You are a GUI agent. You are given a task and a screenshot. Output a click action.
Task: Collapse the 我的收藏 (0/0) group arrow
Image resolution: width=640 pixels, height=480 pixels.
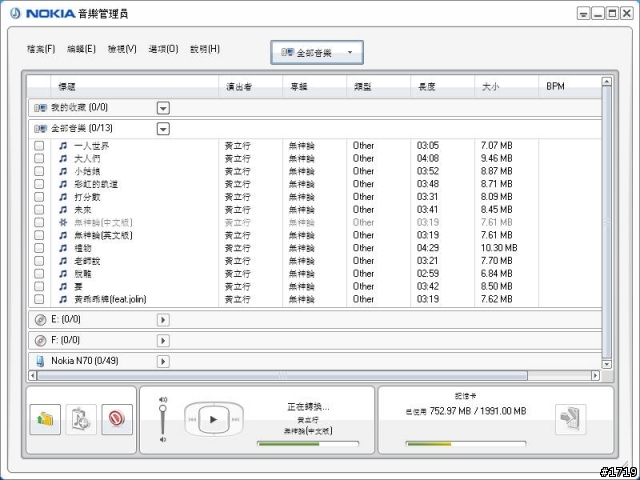tap(163, 108)
